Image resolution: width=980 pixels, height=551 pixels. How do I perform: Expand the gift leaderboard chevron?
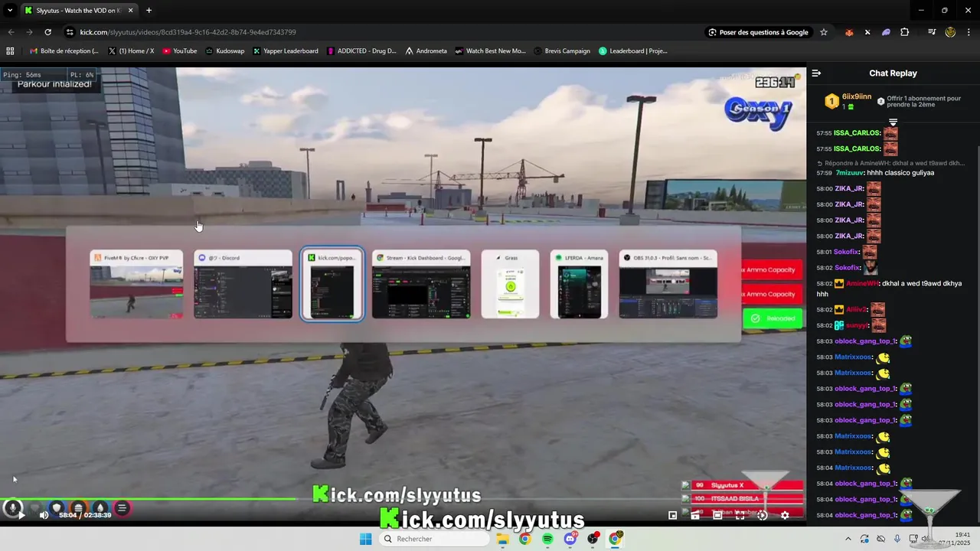click(x=893, y=122)
